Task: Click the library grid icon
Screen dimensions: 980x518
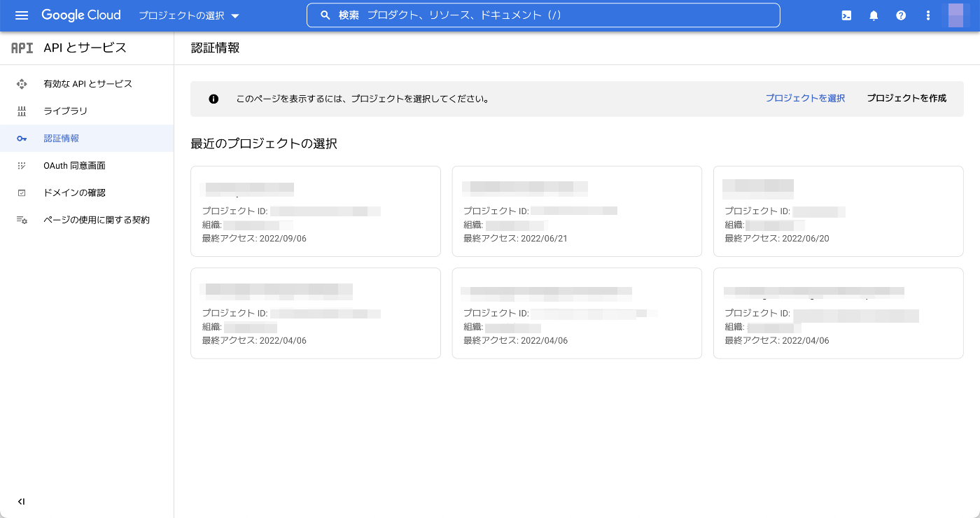Action: [22, 111]
